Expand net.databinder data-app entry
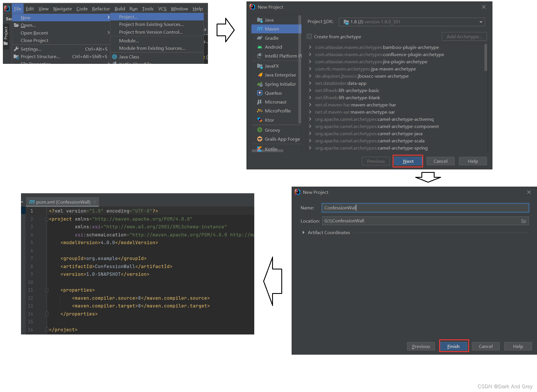 [x=310, y=83]
